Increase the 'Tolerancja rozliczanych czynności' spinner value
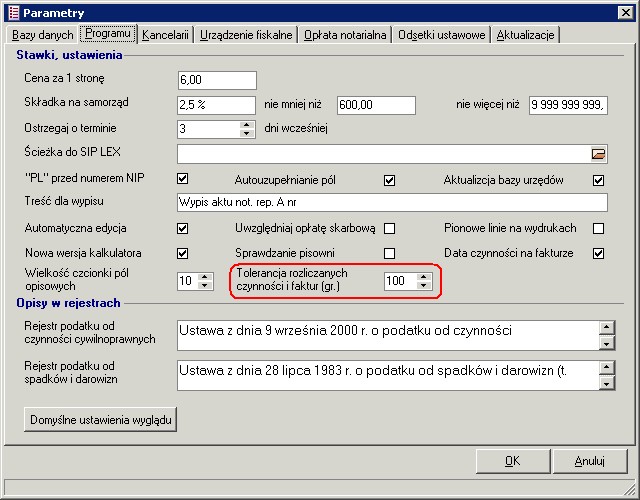Screen dimensions: 640x500 click(423, 276)
